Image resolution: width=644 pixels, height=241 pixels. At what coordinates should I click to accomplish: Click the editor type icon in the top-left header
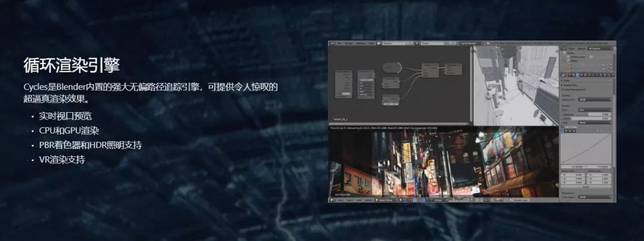[x=332, y=44]
